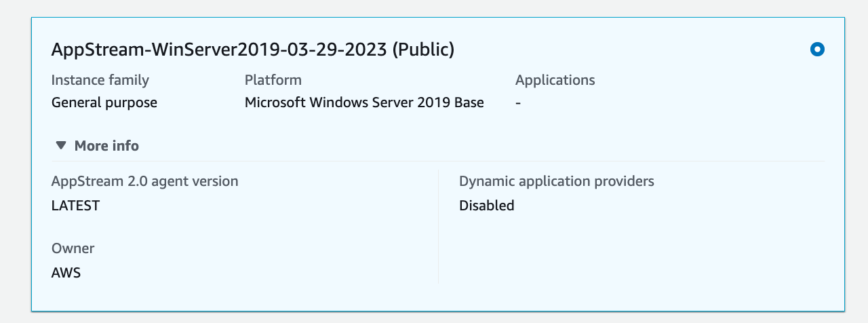
Task: Click the Disabled status value
Action: coord(486,206)
